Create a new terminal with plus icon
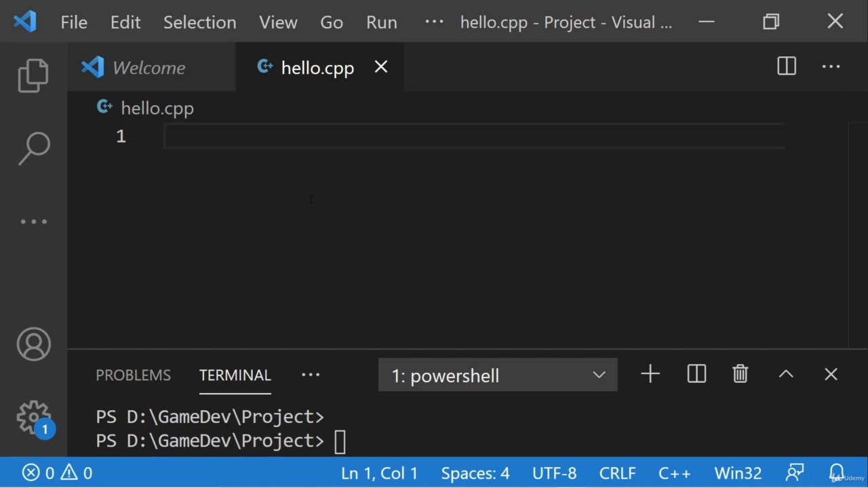The height and width of the screenshot is (488, 868). tap(650, 374)
